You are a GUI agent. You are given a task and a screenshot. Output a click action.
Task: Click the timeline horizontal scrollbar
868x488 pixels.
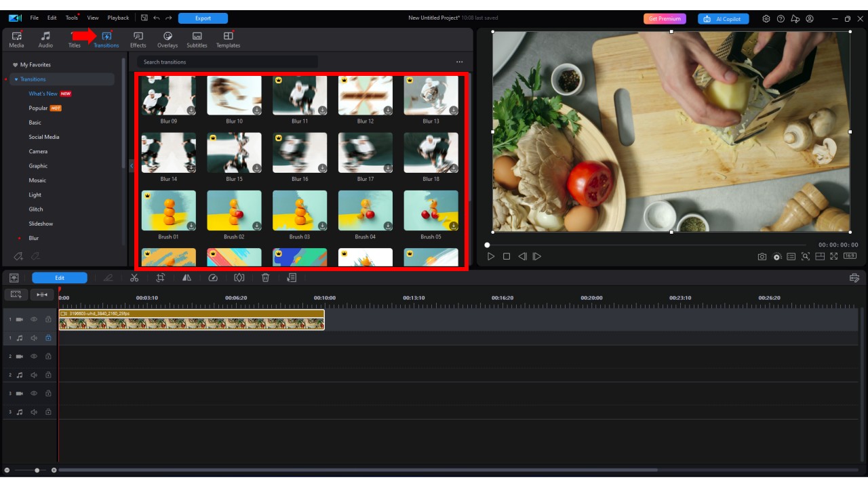[358, 470]
